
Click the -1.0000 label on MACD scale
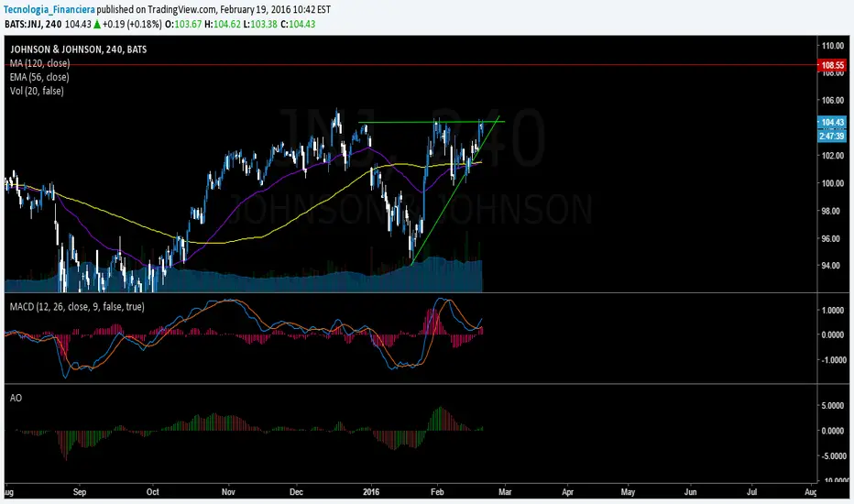pyautogui.click(x=832, y=359)
